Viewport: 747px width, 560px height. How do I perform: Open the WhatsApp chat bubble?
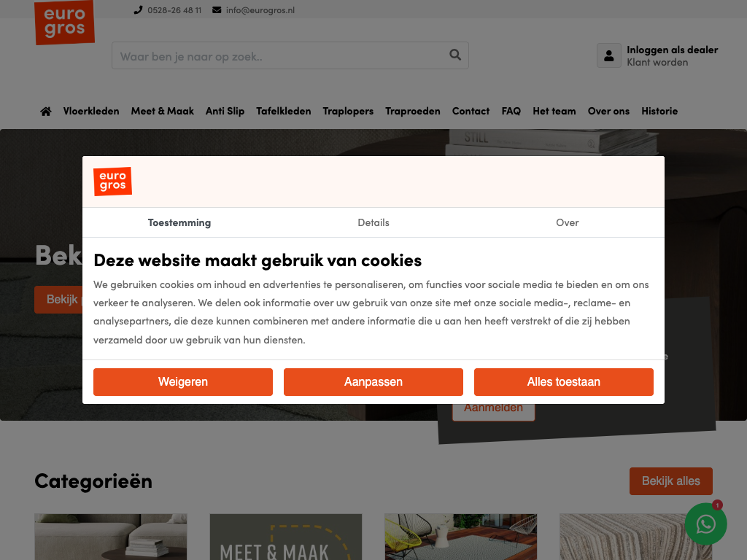pos(705,524)
